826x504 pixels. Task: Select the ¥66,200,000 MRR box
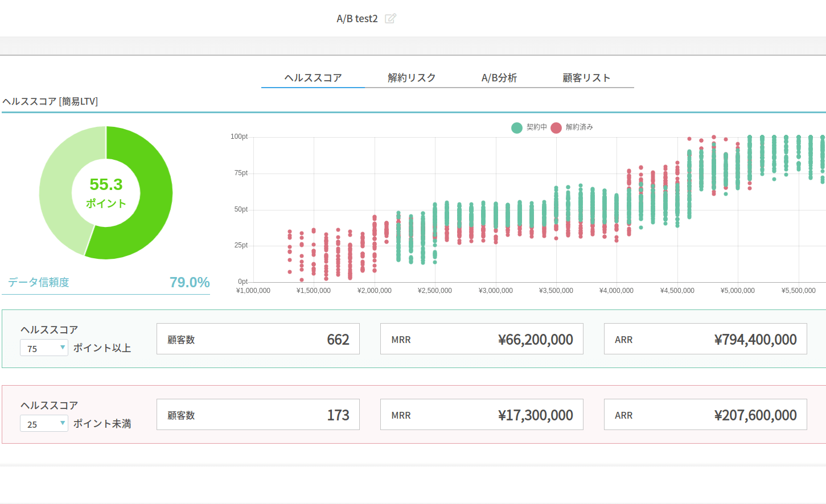pyautogui.click(x=482, y=339)
